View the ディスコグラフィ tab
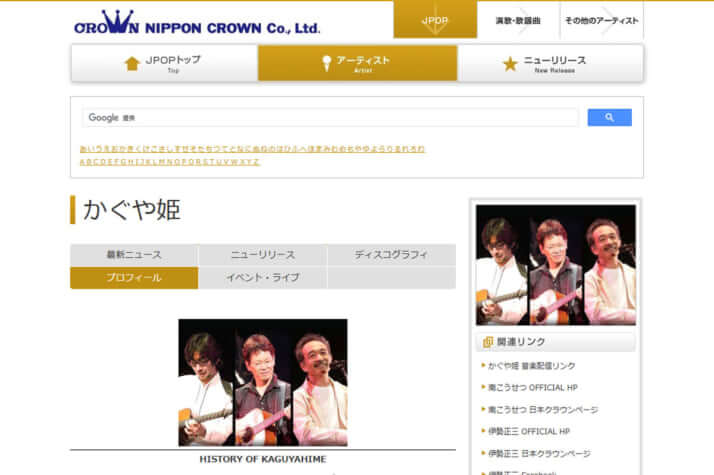Screen dimensions: 714x475 (x=391, y=255)
